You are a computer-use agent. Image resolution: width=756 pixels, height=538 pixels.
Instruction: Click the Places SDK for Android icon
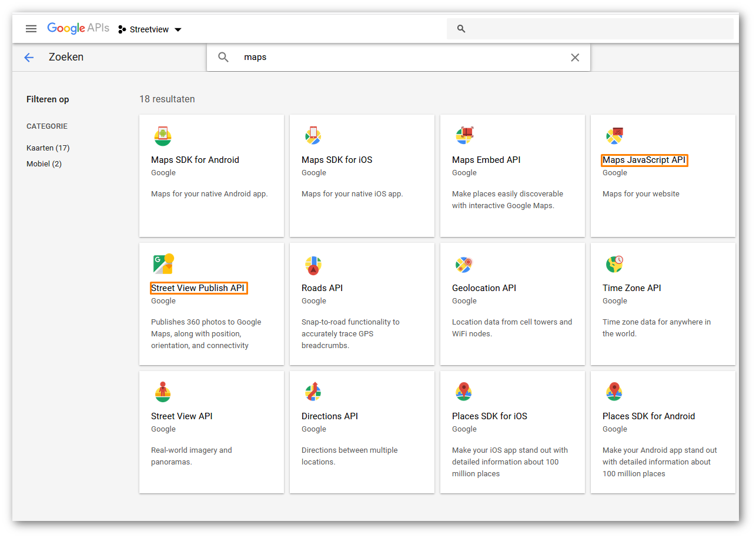tap(614, 392)
